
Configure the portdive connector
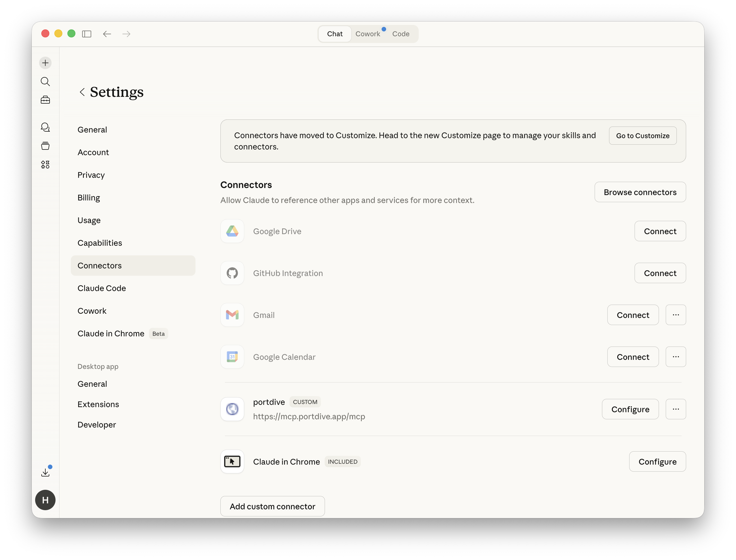pyautogui.click(x=630, y=409)
